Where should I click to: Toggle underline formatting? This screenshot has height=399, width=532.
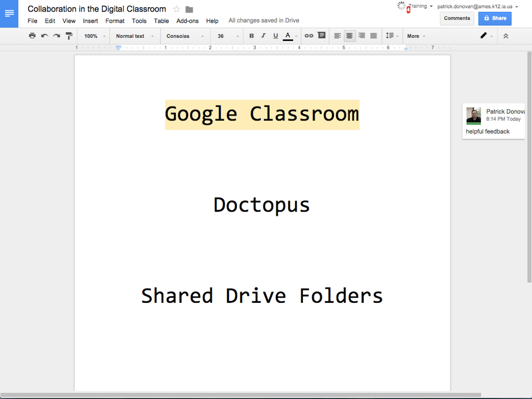pyautogui.click(x=275, y=36)
